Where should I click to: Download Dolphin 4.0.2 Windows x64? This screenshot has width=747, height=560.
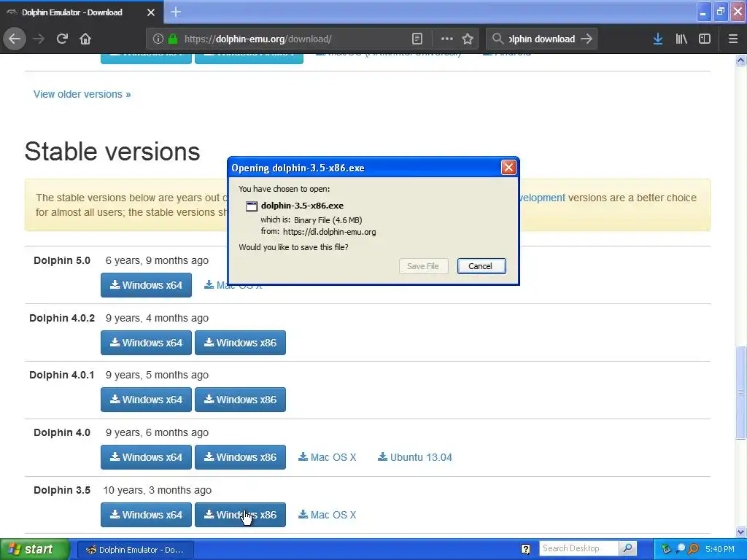146,343
